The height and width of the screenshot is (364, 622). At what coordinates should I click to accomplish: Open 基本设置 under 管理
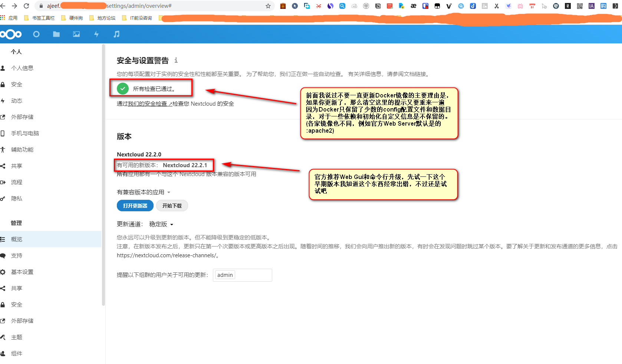coord(50,272)
